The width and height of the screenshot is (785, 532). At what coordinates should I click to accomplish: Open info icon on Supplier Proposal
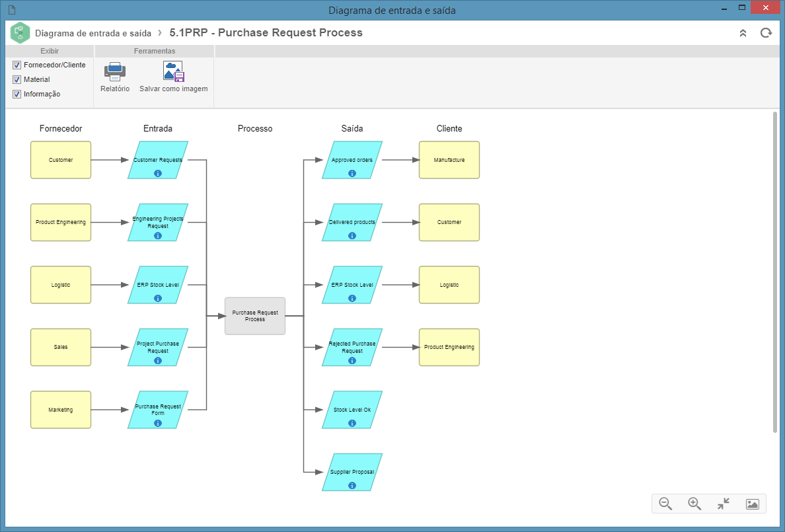pyautogui.click(x=352, y=485)
